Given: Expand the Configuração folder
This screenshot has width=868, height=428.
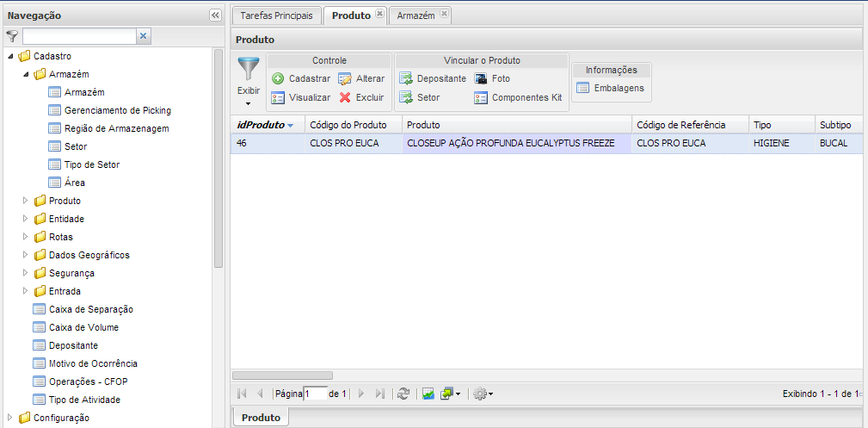Looking at the screenshot, I should tap(10, 418).
